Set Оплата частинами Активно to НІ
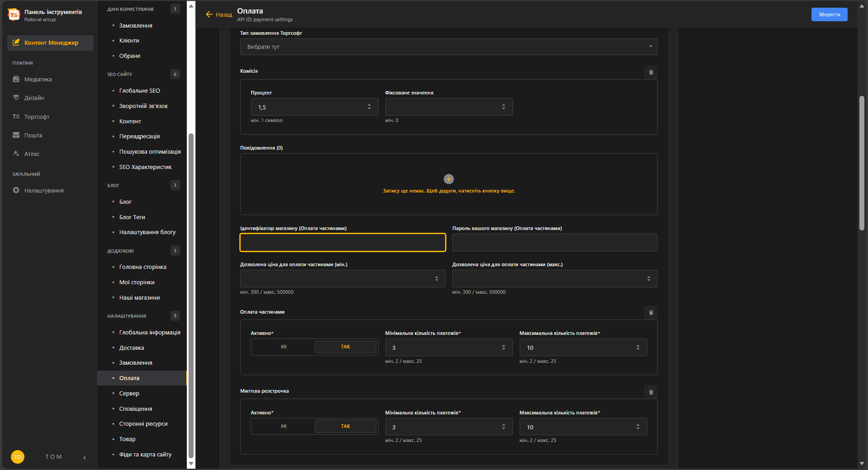Image resolution: width=868 pixels, height=470 pixels. [x=284, y=347]
